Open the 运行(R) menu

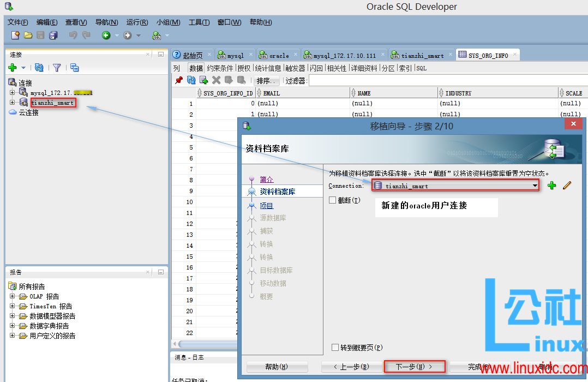(x=137, y=22)
